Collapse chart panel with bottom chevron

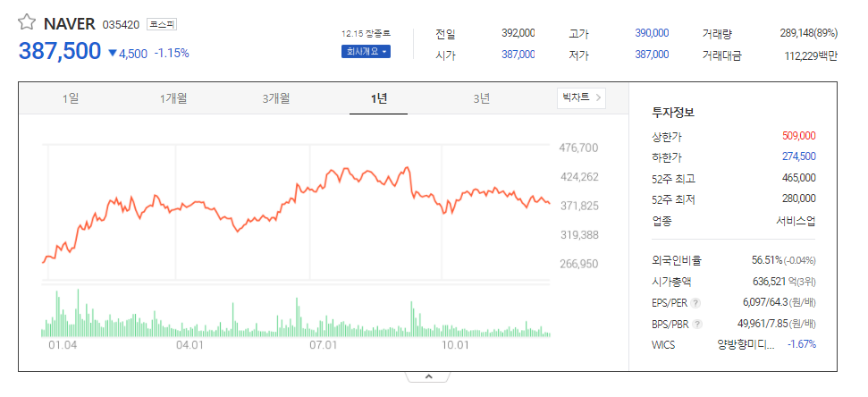click(428, 377)
